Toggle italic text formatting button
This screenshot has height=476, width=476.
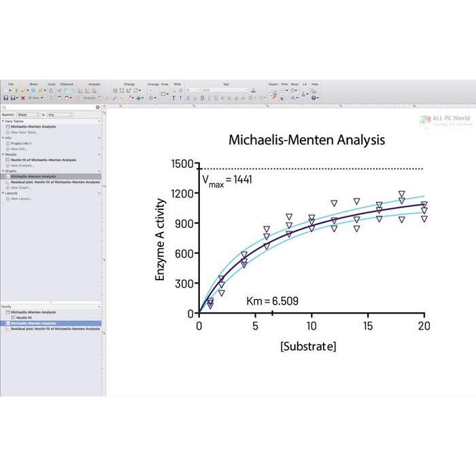(208, 98)
